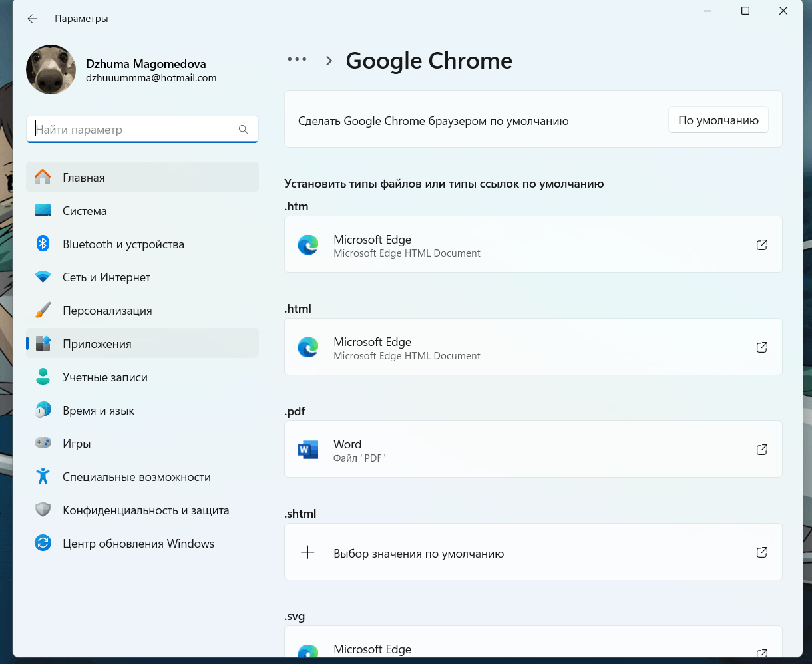Click the Главная home icon
This screenshot has width=812, height=664.
click(43, 177)
